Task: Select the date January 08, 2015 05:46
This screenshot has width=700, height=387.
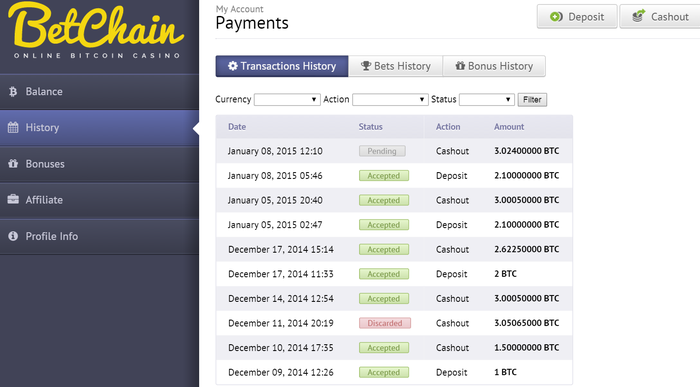Action: pos(275,175)
